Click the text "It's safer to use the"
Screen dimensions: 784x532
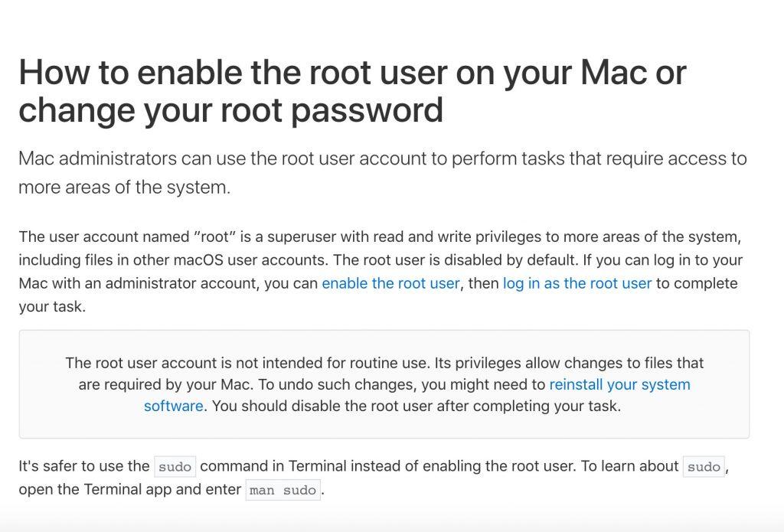[x=84, y=466]
